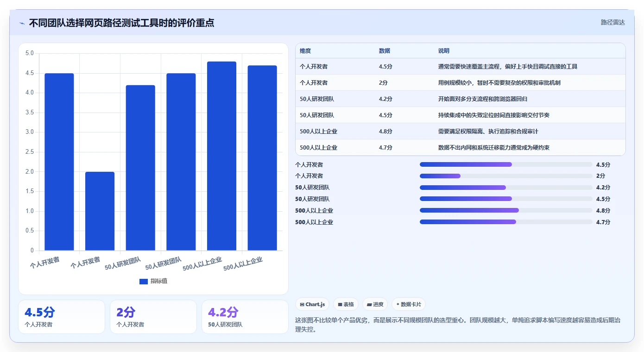
Task: Select the Chart.js chip
Action: pos(313,304)
